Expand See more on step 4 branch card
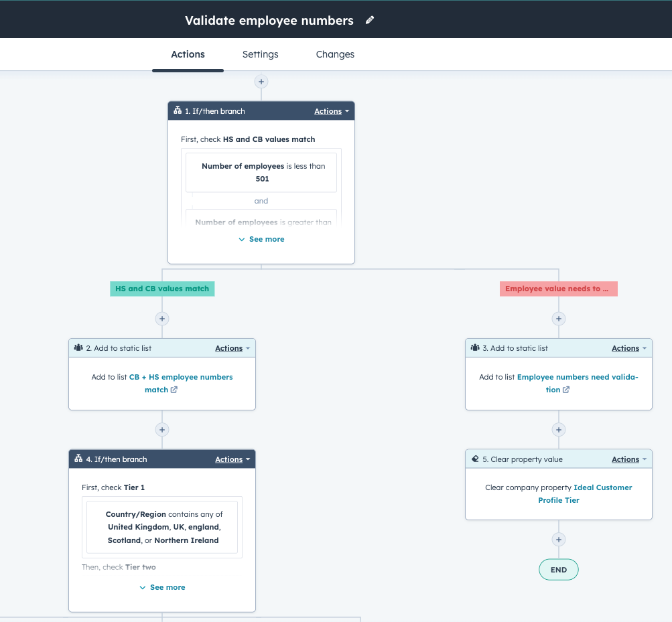The width and height of the screenshot is (672, 622). click(x=161, y=587)
